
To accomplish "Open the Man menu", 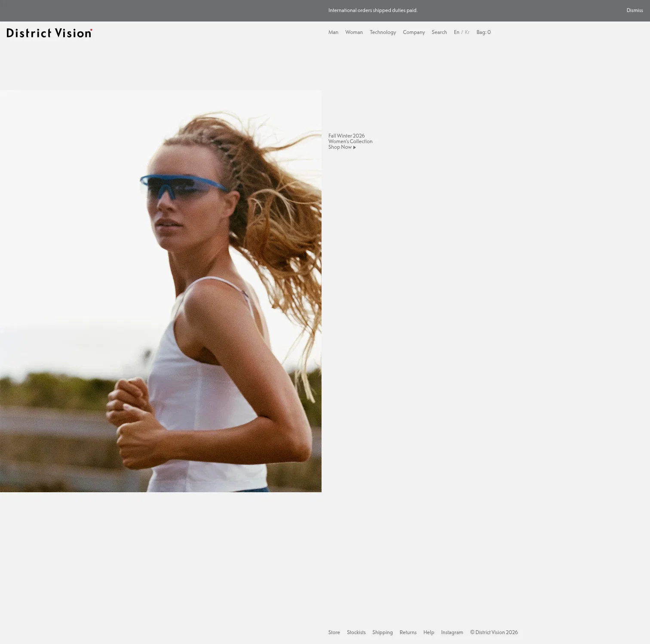I will [x=333, y=32].
